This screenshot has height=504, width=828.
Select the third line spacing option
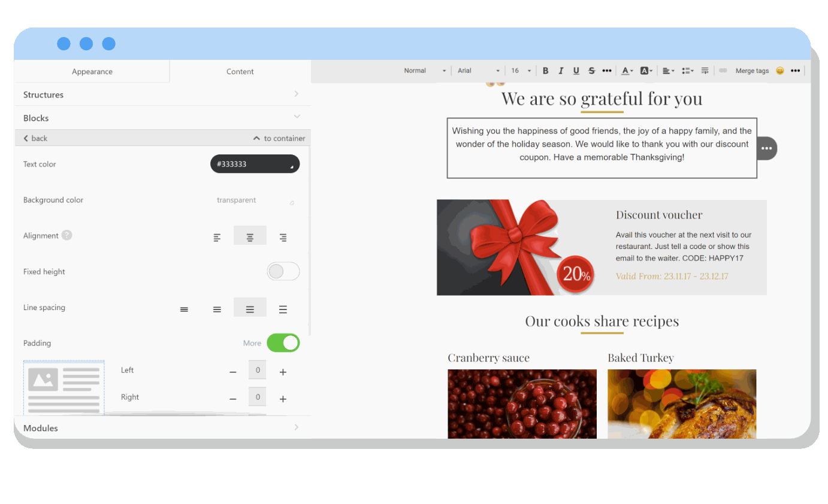(x=250, y=308)
